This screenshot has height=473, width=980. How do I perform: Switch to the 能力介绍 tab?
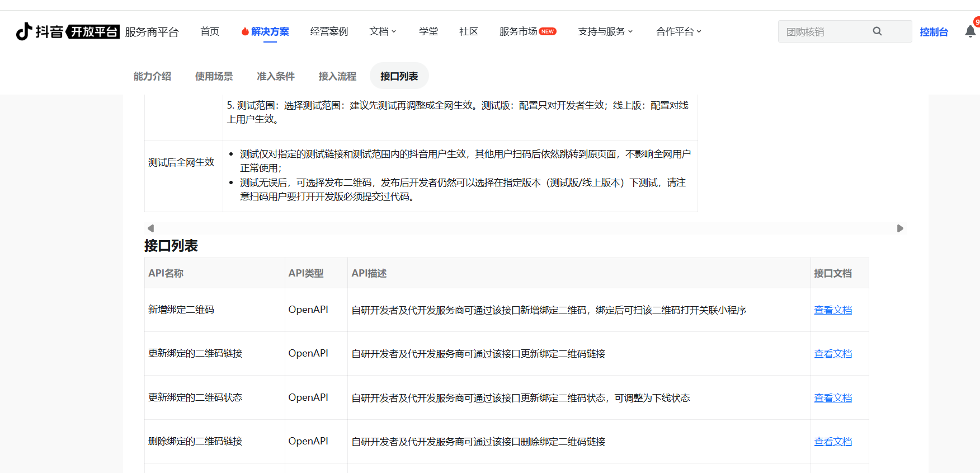click(x=152, y=76)
